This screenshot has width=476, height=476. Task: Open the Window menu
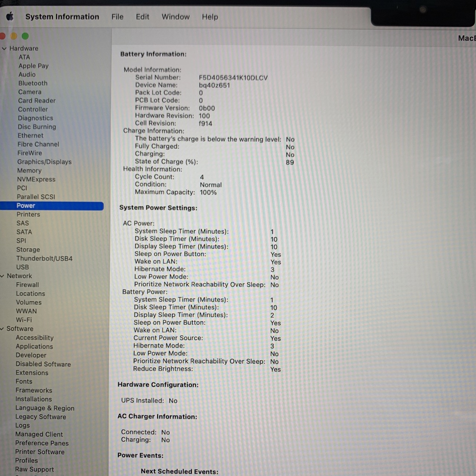176,17
